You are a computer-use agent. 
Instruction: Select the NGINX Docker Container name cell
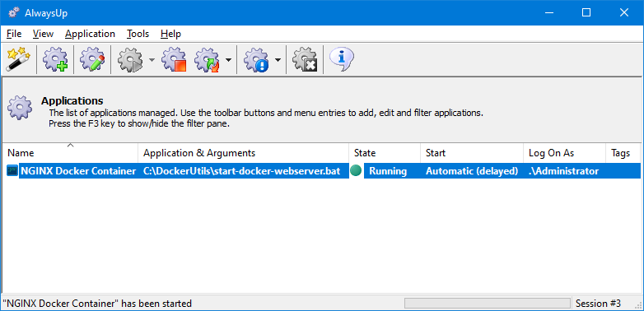78,171
